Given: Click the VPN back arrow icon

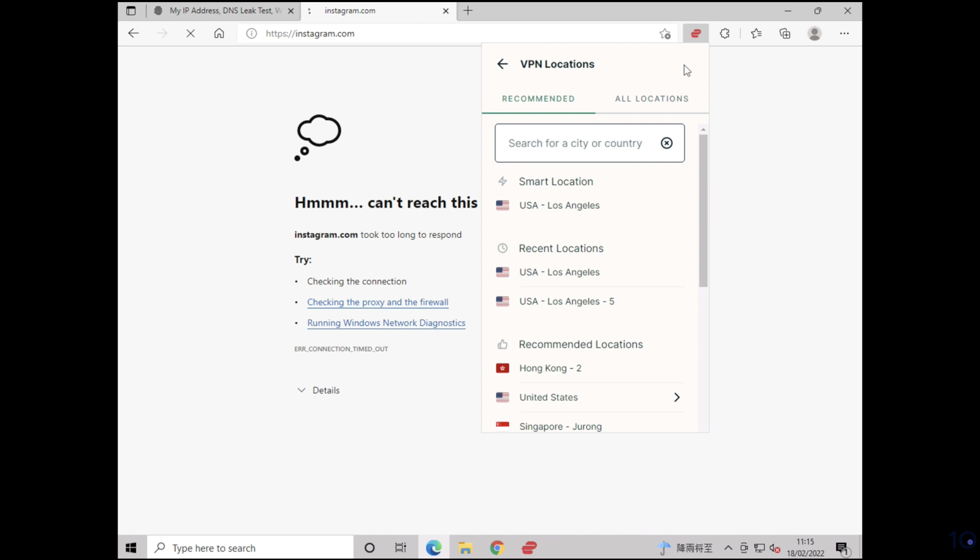Looking at the screenshot, I should point(503,63).
